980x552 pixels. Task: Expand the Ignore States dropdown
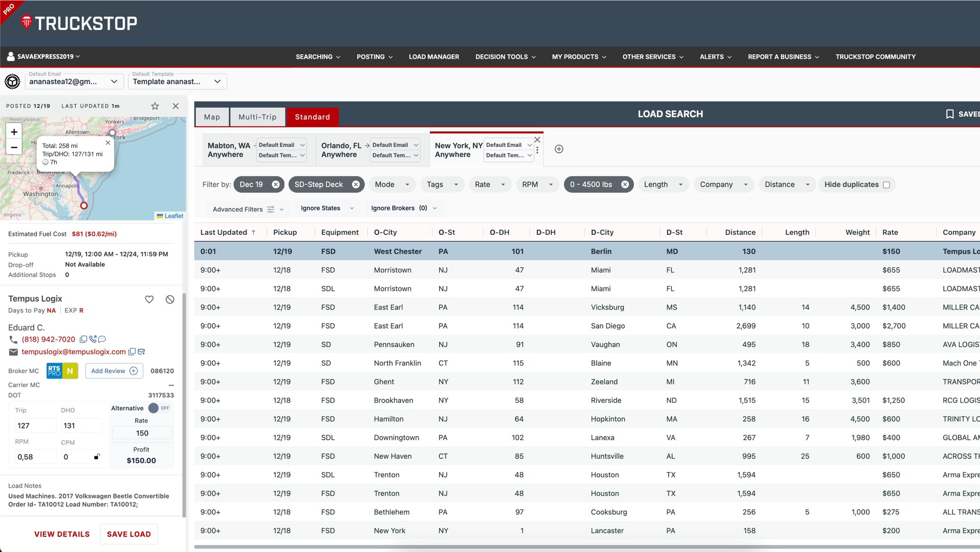(327, 208)
